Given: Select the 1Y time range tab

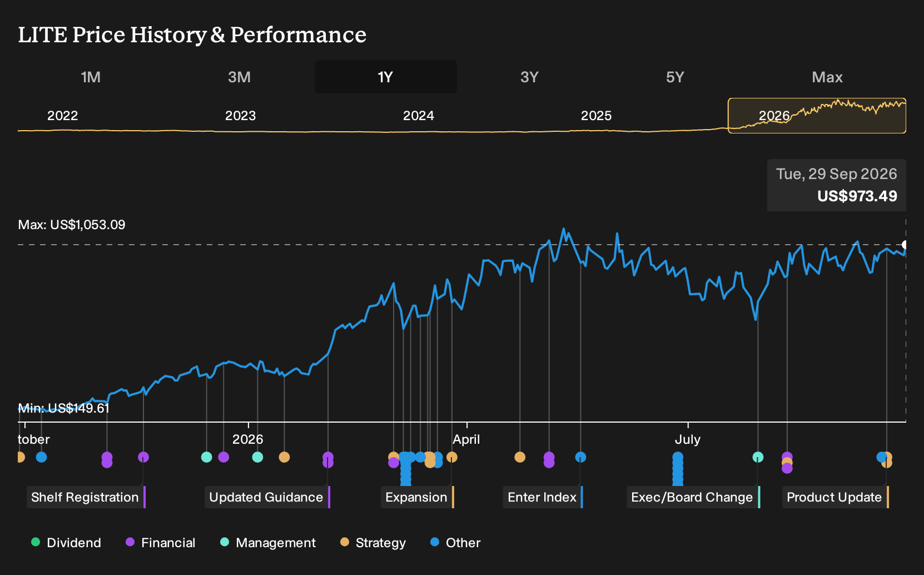Looking at the screenshot, I should point(386,77).
